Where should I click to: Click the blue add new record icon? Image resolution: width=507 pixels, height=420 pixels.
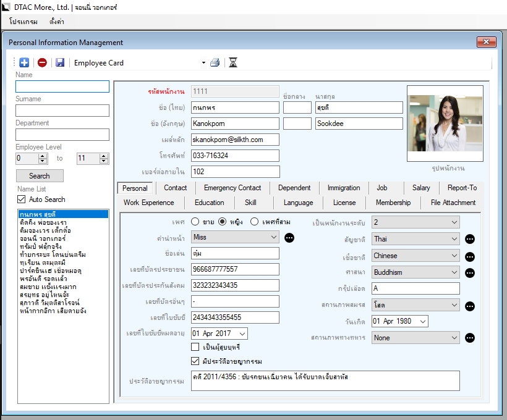[x=24, y=62]
